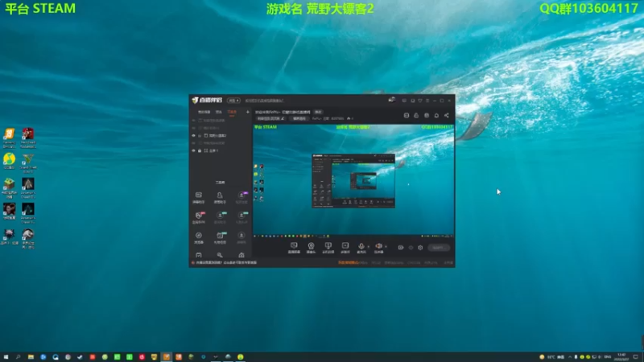Add a multimedia source with play icon

(x=345, y=248)
